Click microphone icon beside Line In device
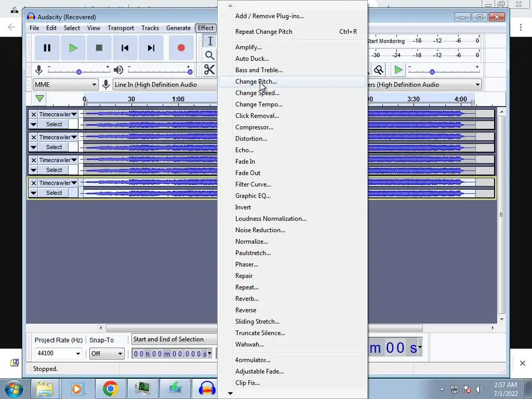Image resolution: width=532 pixels, height=399 pixels. [x=106, y=85]
